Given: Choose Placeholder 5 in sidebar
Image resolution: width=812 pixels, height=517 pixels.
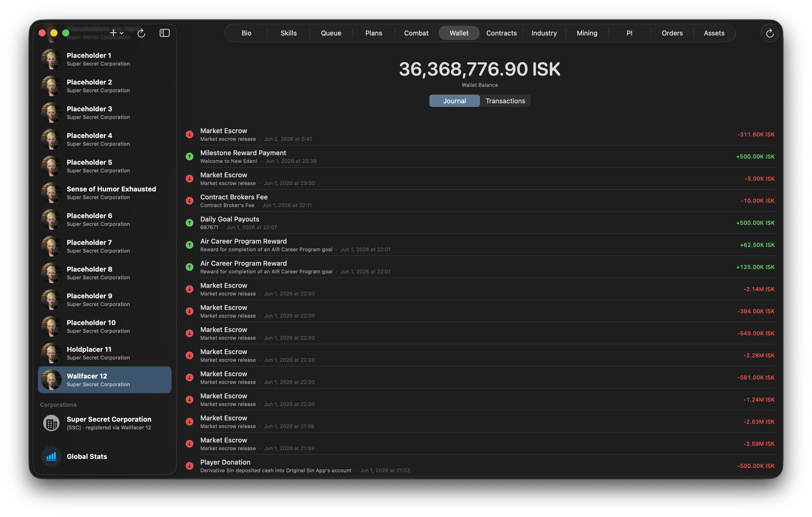Looking at the screenshot, I should [105, 166].
